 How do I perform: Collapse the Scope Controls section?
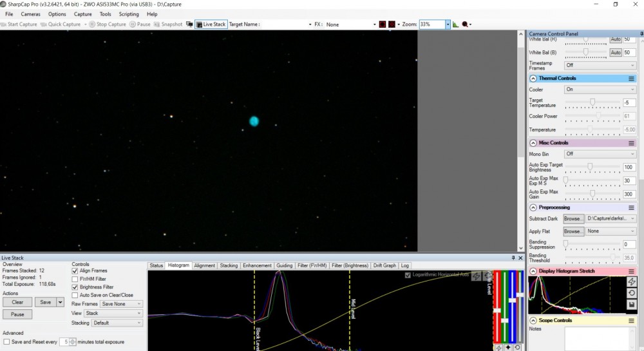click(533, 320)
